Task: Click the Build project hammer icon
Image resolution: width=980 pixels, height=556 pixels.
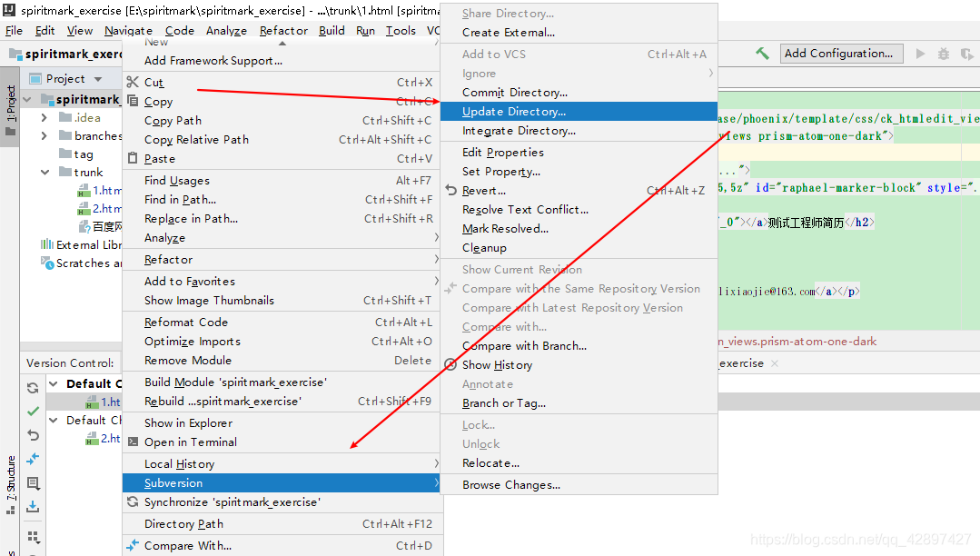Action: [x=763, y=54]
